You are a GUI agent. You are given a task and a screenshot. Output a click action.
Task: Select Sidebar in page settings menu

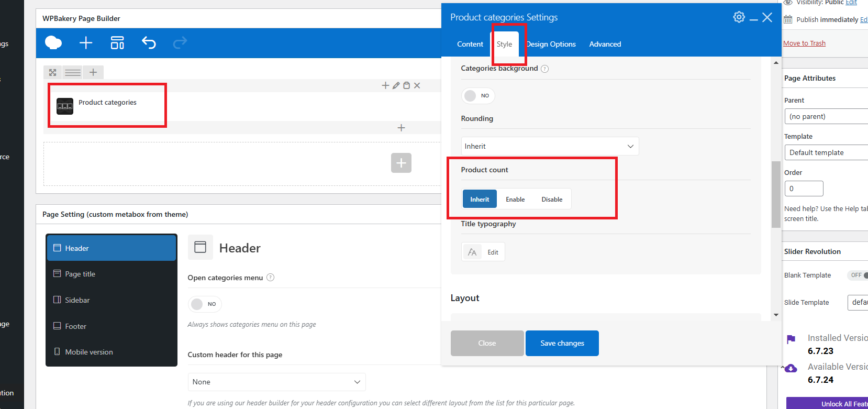click(112, 300)
